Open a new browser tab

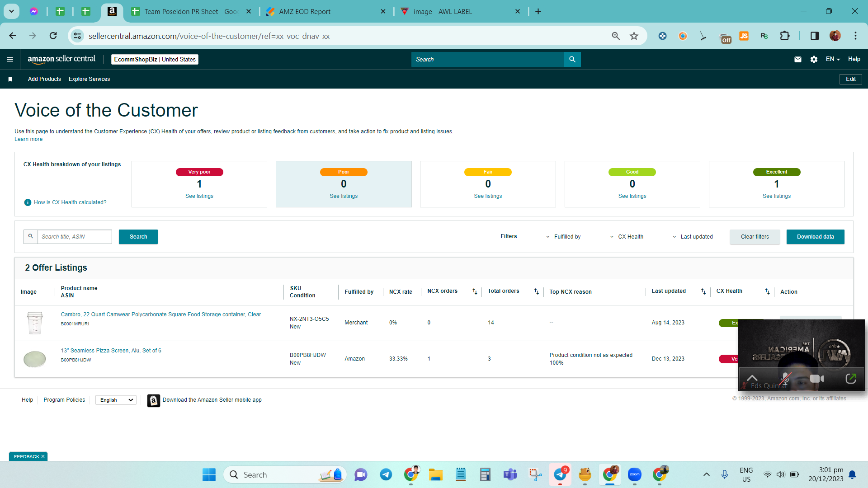pyautogui.click(x=538, y=12)
